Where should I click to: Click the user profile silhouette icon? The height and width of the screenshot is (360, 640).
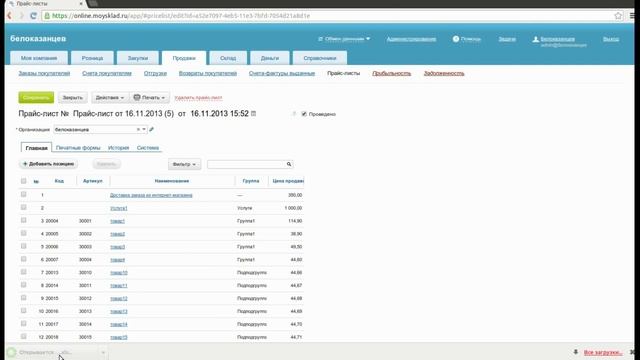[536, 39]
